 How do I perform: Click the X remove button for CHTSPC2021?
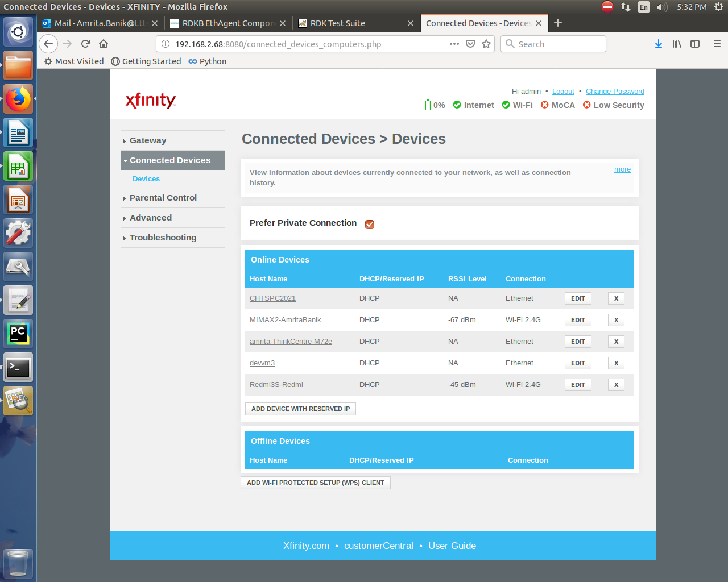point(616,298)
